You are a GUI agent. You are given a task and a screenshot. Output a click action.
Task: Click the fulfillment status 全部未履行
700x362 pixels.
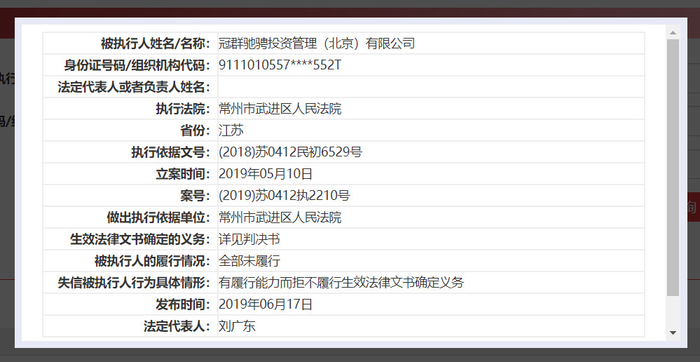click(x=250, y=261)
